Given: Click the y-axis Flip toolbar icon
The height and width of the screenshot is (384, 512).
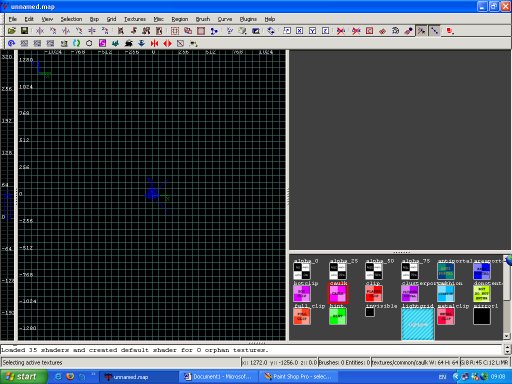Looking at the screenshot, I should [x=66, y=31].
